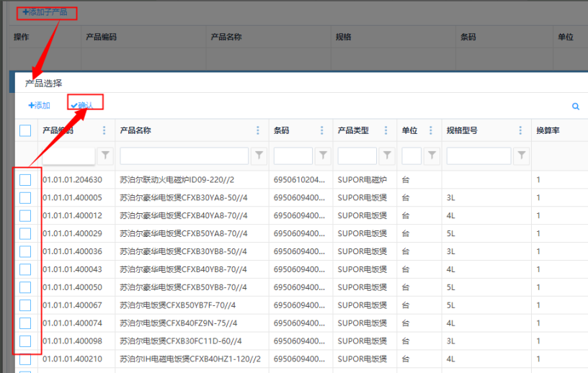The image size is (588, 373).
Task: Focus the 产品名称 filter text box
Action: point(184,156)
